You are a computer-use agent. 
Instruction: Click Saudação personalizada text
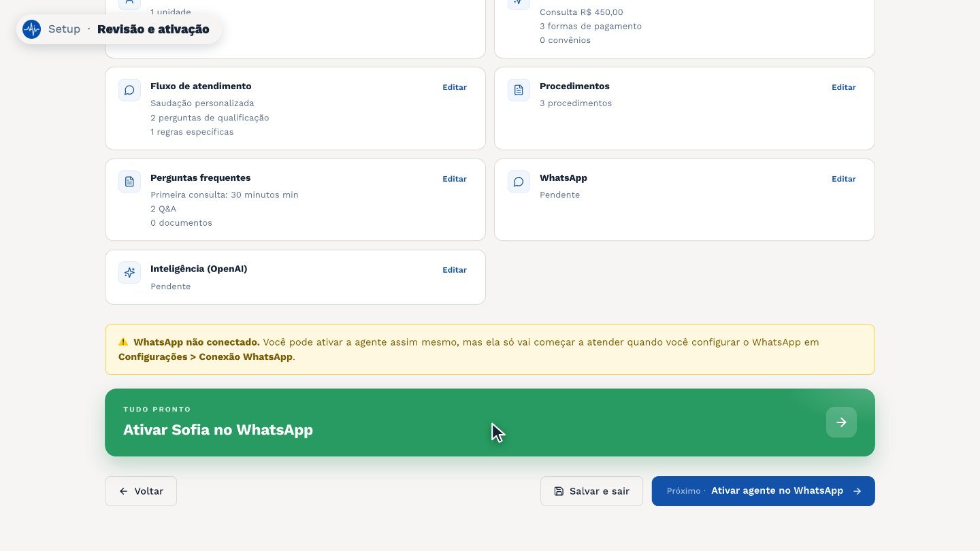(x=202, y=103)
